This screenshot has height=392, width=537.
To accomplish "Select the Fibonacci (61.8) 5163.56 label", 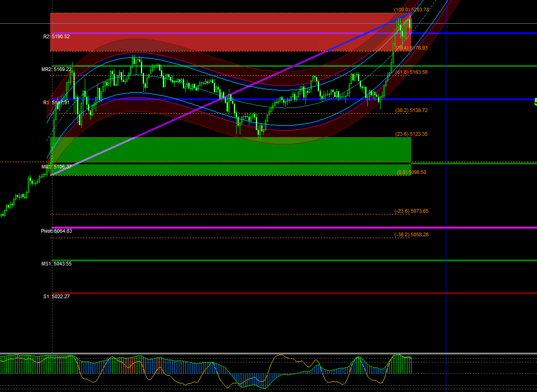I will [411, 72].
